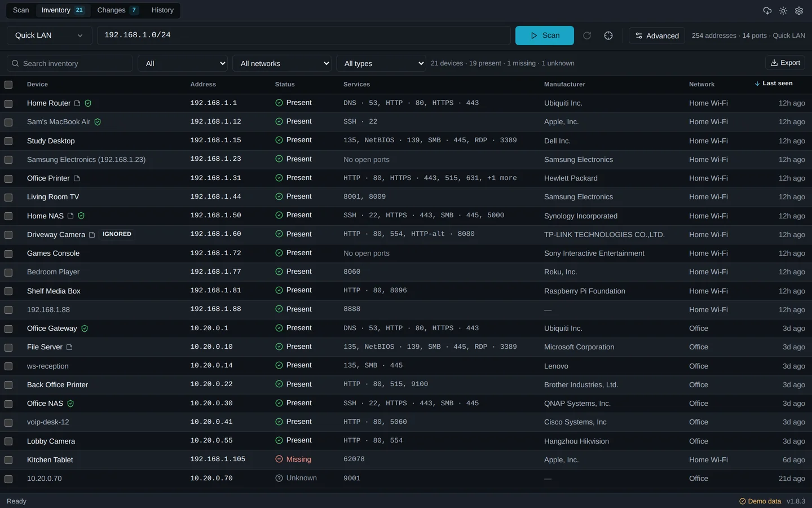Check the File Server row checkbox
The image size is (812, 508).
coord(8,347)
